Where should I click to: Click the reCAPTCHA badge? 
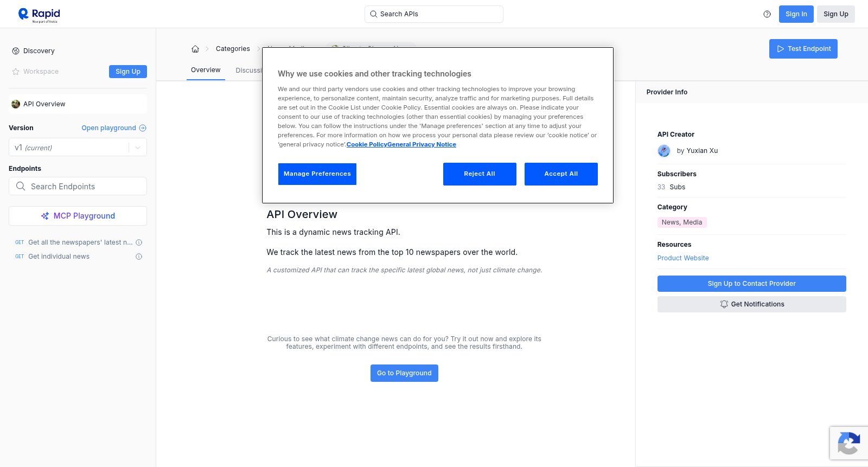tap(849, 443)
